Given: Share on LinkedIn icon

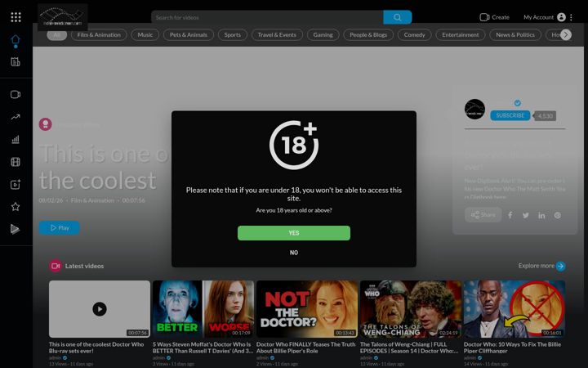Looking at the screenshot, I should [541, 215].
